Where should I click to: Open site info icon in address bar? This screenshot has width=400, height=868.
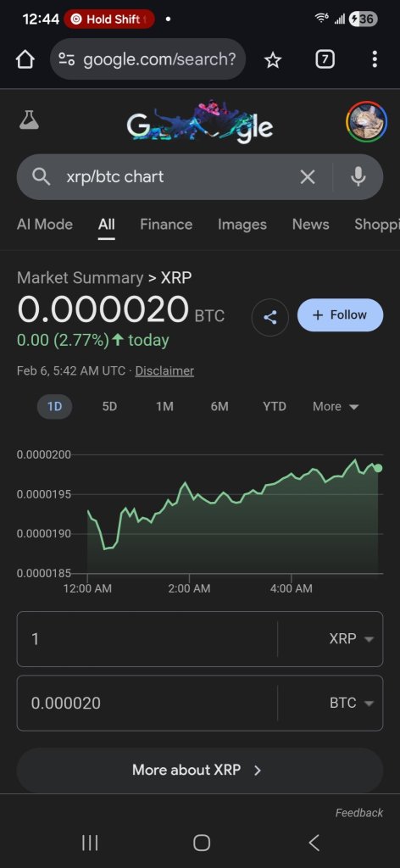[x=67, y=59]
